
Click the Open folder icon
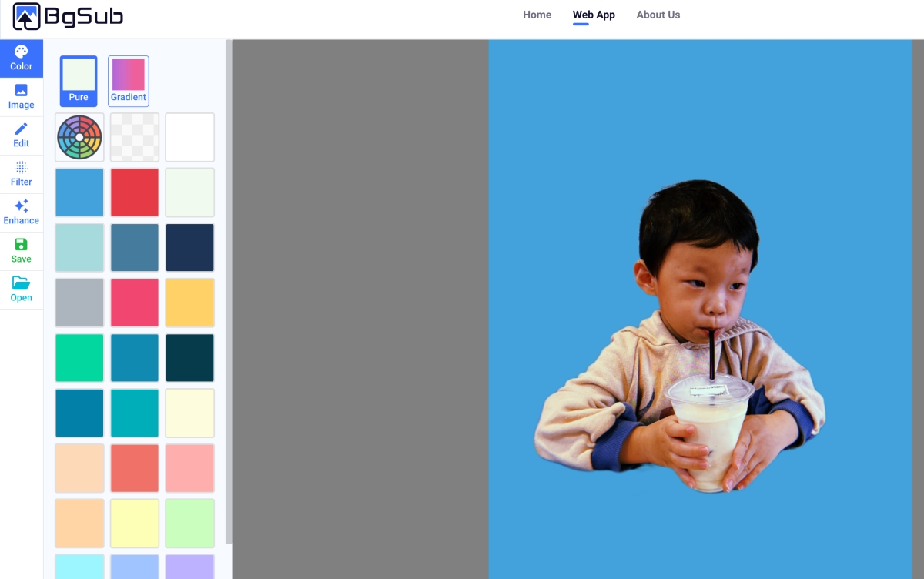(22, 289)
